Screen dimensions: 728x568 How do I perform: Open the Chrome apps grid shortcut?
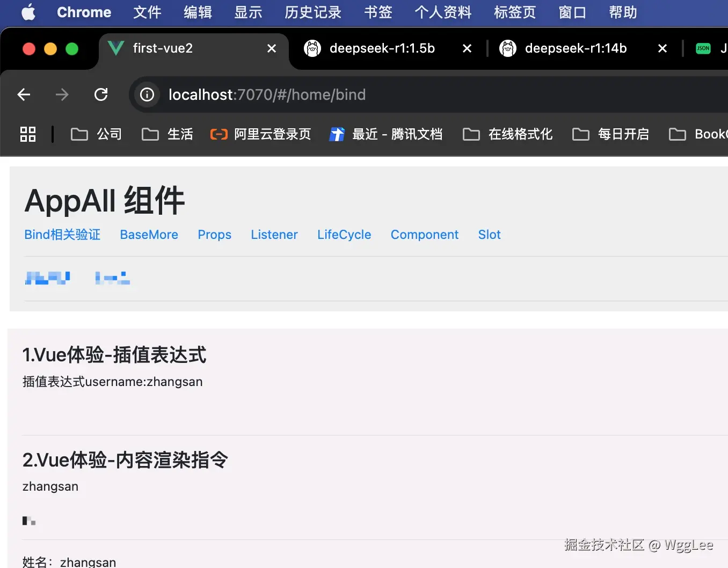pyautogui.click(x=28, y=134)
